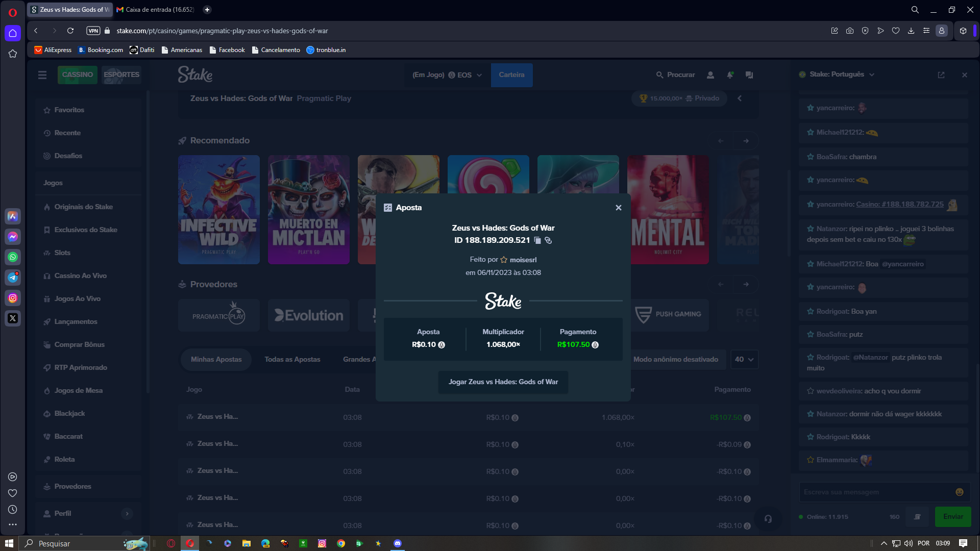Viewport: 980px width, 551px height.
Task: Open Infective Wild game thumbnail
Action: [x=218, y=210]
